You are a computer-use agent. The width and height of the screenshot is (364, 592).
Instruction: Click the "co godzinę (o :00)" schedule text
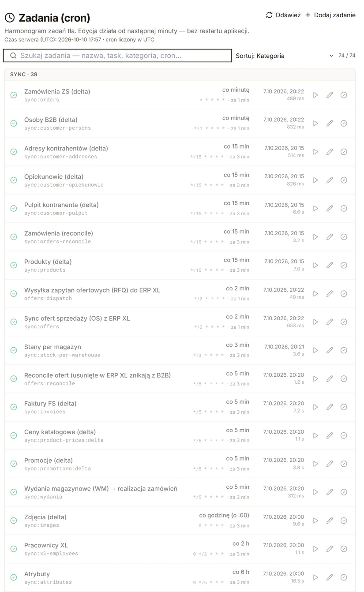click(224, 515)
